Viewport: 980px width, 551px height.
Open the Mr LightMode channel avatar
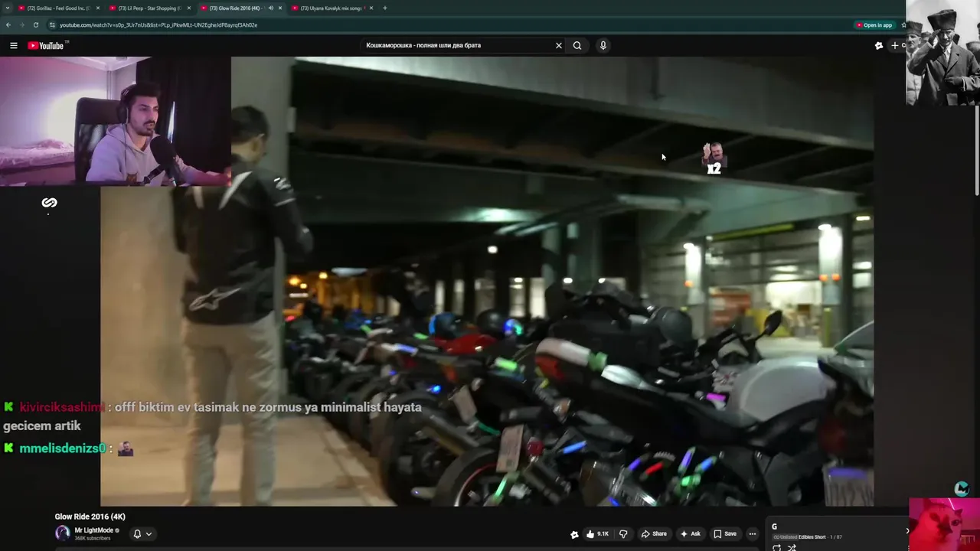[x=63, y=533]
